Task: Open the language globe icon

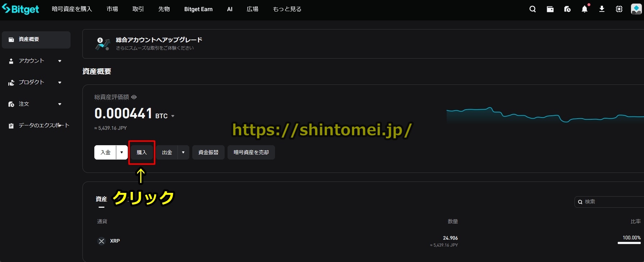Action: 619,9
